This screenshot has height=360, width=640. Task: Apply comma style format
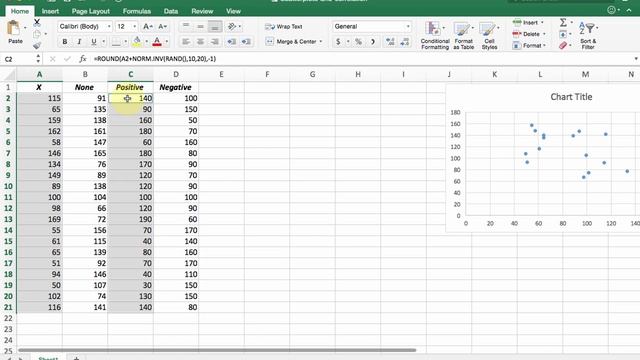click(x=373, y=42)
